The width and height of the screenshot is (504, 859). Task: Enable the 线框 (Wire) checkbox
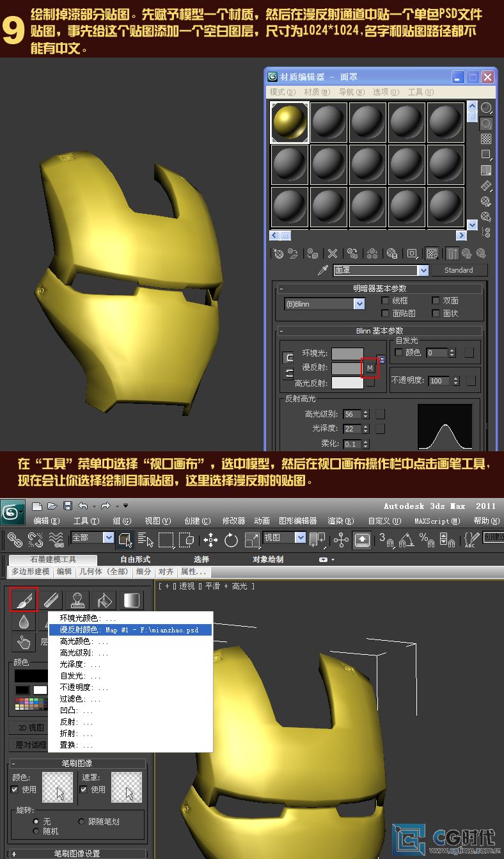click(385, 300)
